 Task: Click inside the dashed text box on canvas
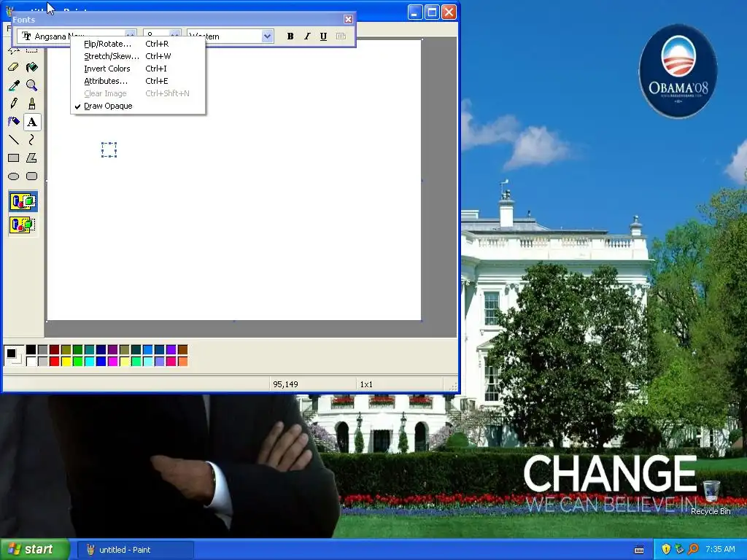coord(109,150)
